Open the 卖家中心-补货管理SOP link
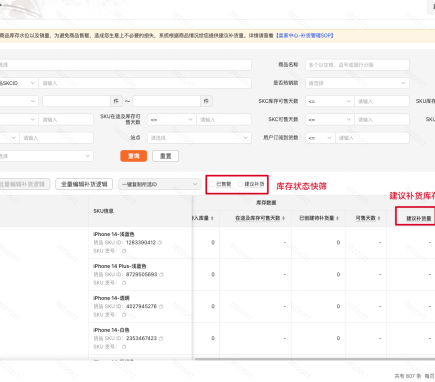 coord(304,35)
